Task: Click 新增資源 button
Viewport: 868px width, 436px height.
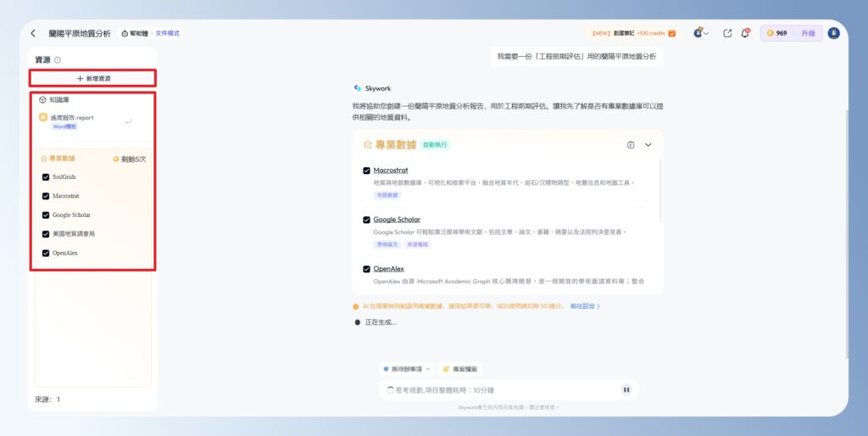Action: pyautogui.click(x=93, y=78)
